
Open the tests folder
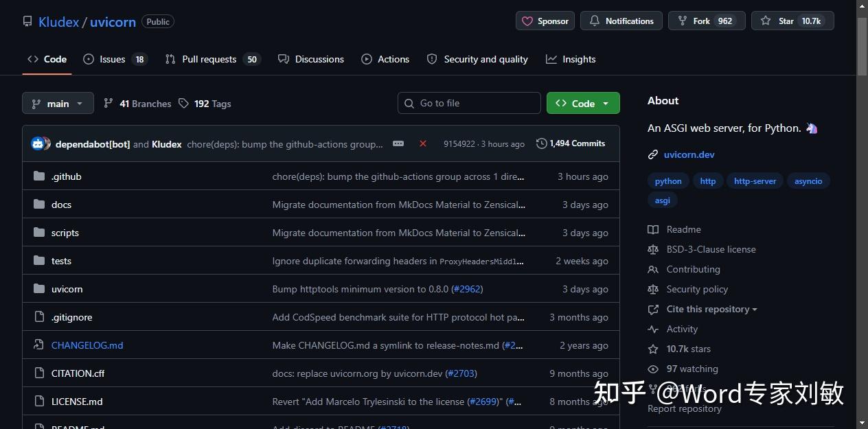[61, 261]
